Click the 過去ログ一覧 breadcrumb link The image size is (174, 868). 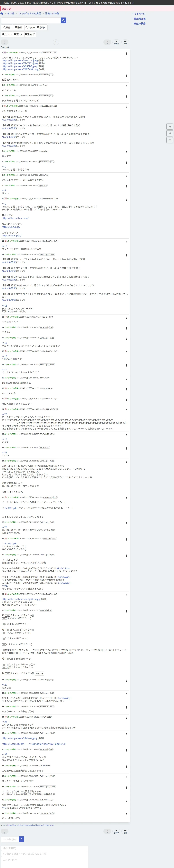(x=52, y=13)
